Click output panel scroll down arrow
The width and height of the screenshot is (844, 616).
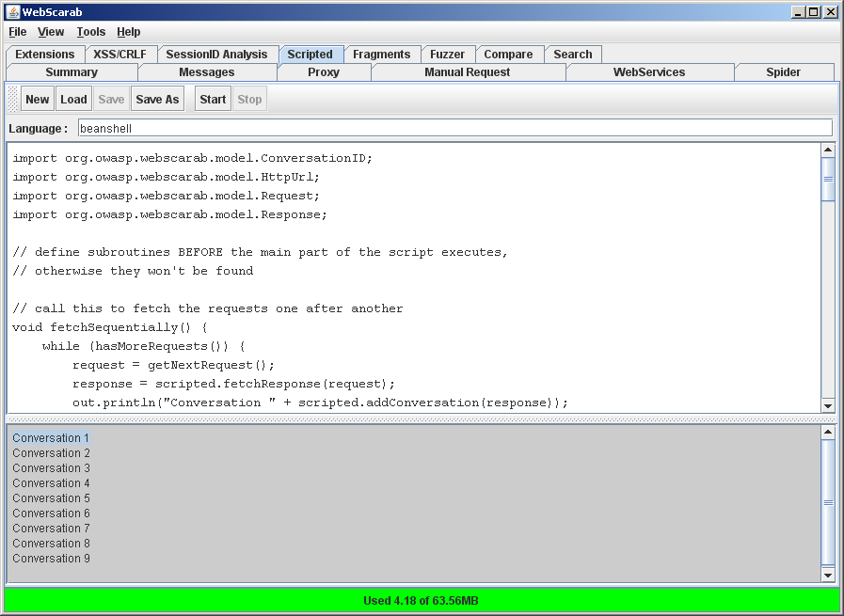[x=828, y=575]
